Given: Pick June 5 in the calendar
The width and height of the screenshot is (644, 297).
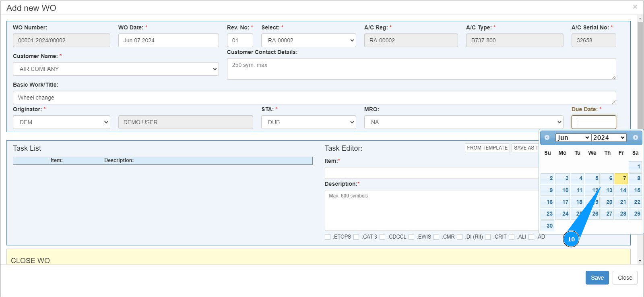Looking at the screenshot, I should tap(592, 178).
